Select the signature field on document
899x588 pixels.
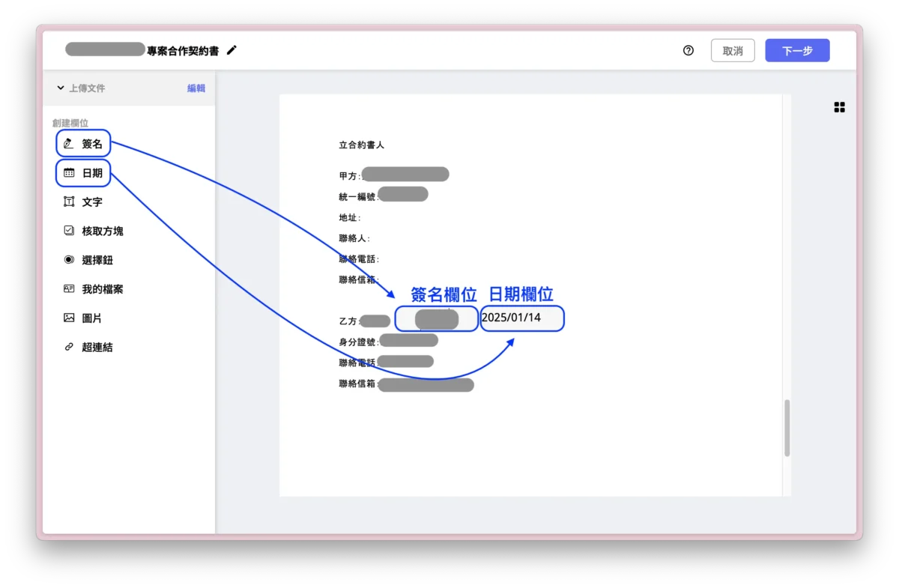[x=437, y=319]
